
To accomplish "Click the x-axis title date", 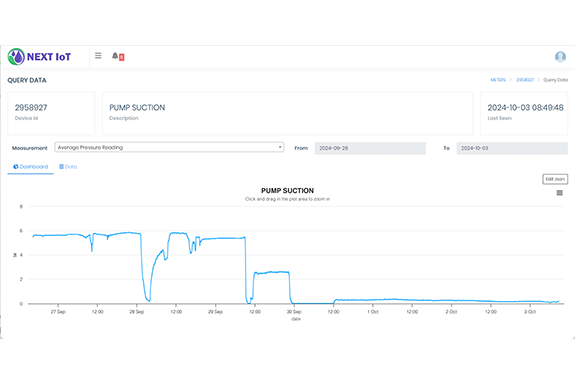I will pos(296,319).
